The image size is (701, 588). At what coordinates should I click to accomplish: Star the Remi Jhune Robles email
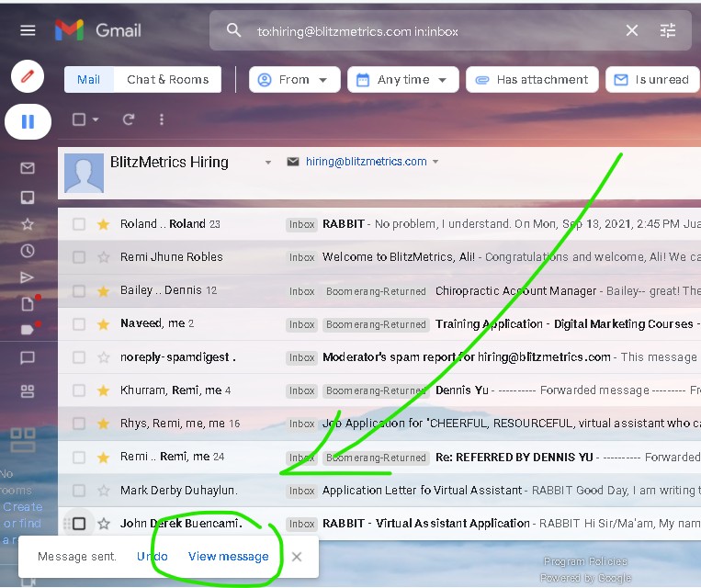pyautogui.click(x=104, y=257)
